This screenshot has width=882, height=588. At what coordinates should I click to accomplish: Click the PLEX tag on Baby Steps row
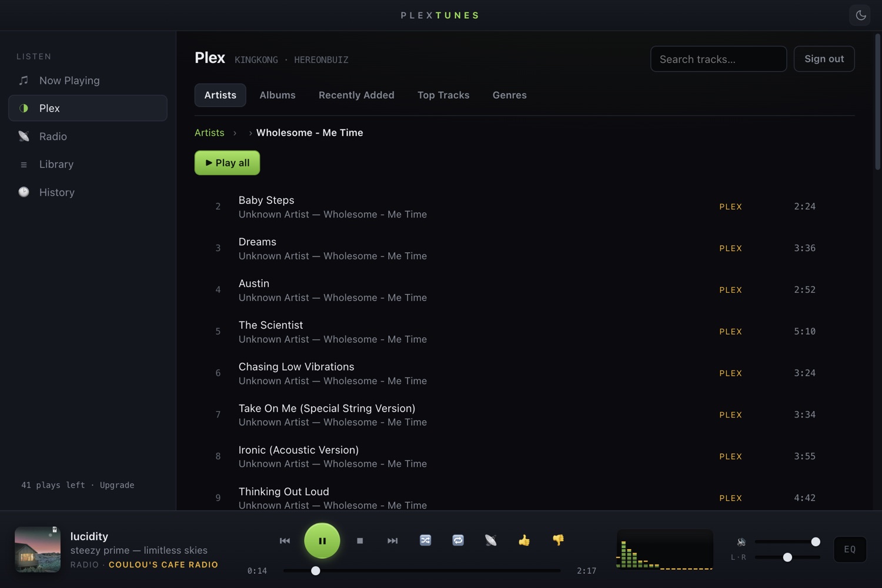pyautogui.click(x=730, y=207)
